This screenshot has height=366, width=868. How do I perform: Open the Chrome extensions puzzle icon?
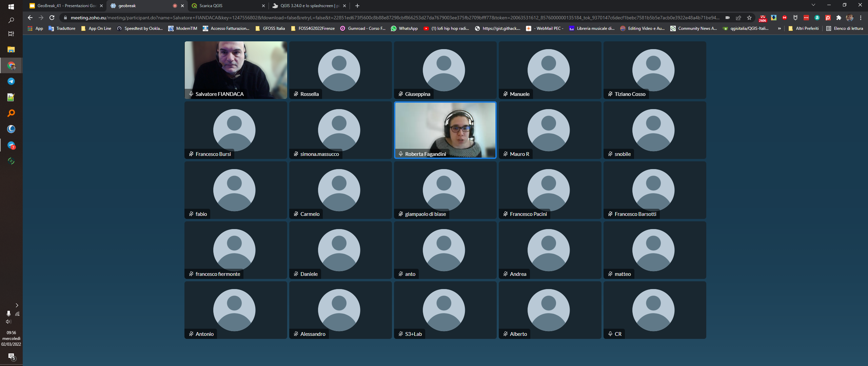point(839,18)
